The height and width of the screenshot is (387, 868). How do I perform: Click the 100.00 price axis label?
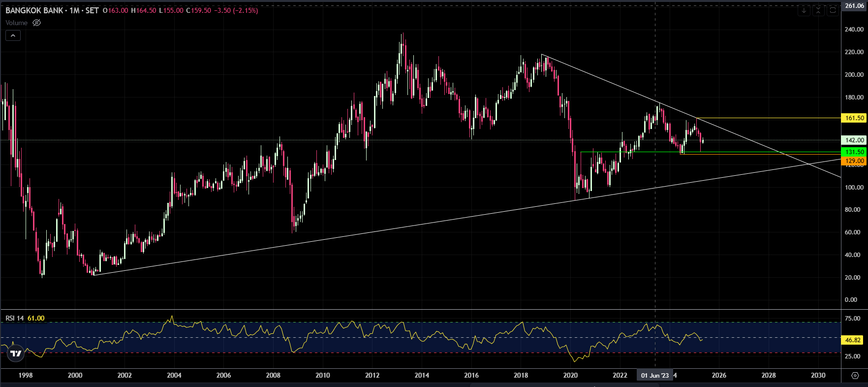(854, 188)
